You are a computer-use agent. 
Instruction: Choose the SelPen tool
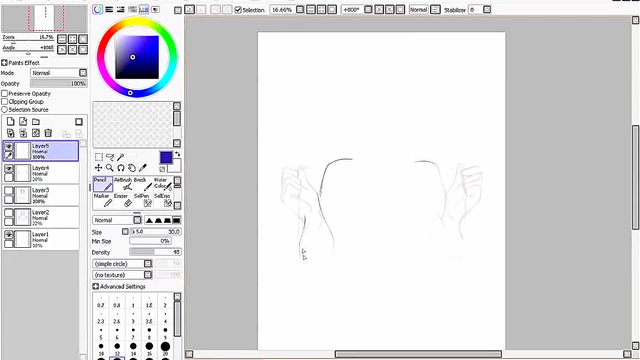(143, 200)
